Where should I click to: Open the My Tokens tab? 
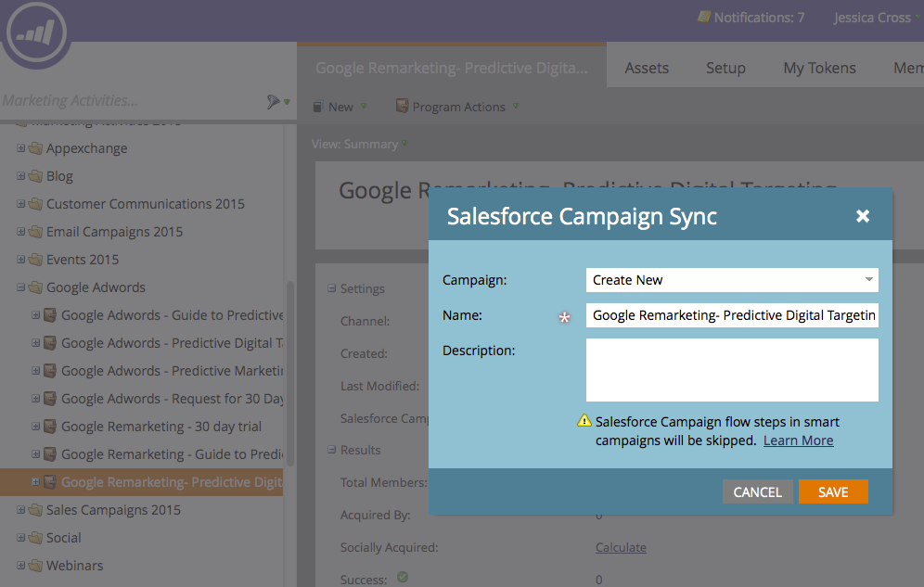coord(819,68)
